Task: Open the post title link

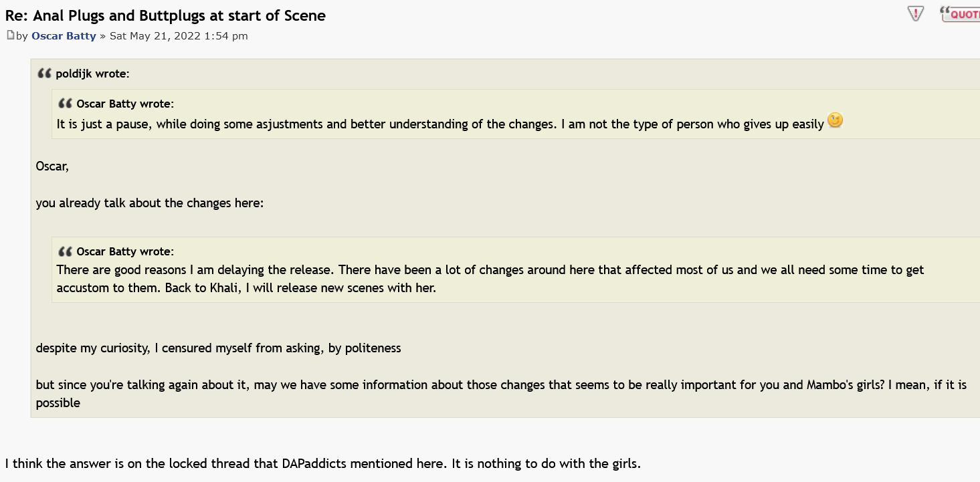Action: click(x=165, y=15)
